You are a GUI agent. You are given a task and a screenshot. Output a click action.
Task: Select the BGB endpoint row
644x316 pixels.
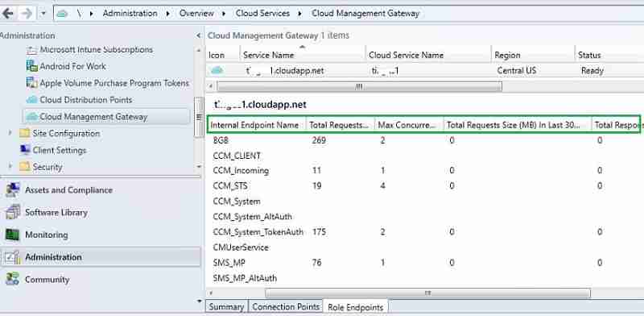pos(425,140)
